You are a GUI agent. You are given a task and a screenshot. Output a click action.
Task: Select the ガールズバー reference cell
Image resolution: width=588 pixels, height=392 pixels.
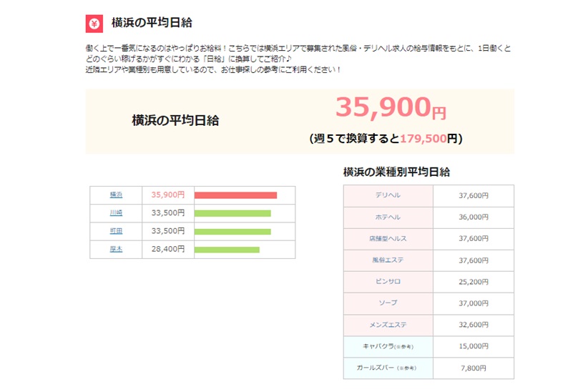tap(388, 368)
